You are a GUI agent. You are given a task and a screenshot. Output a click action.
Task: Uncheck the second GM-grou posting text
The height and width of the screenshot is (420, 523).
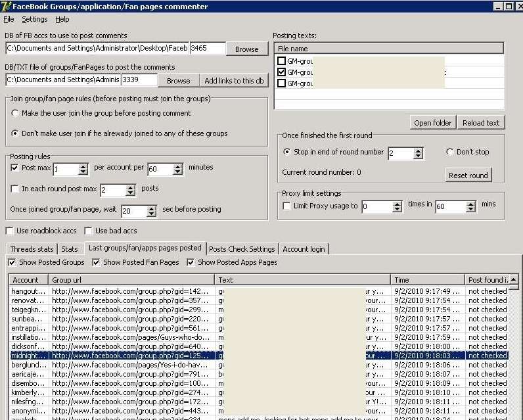[x=281, y=72]
